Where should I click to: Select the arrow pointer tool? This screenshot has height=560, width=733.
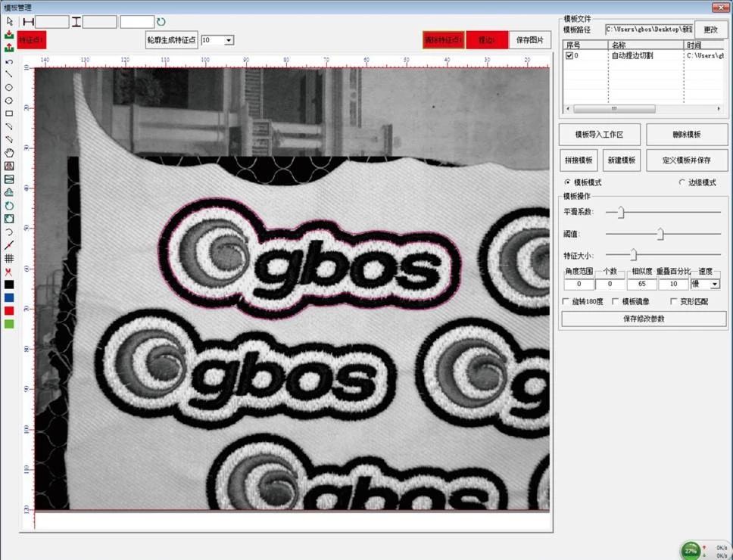(9, 21)
